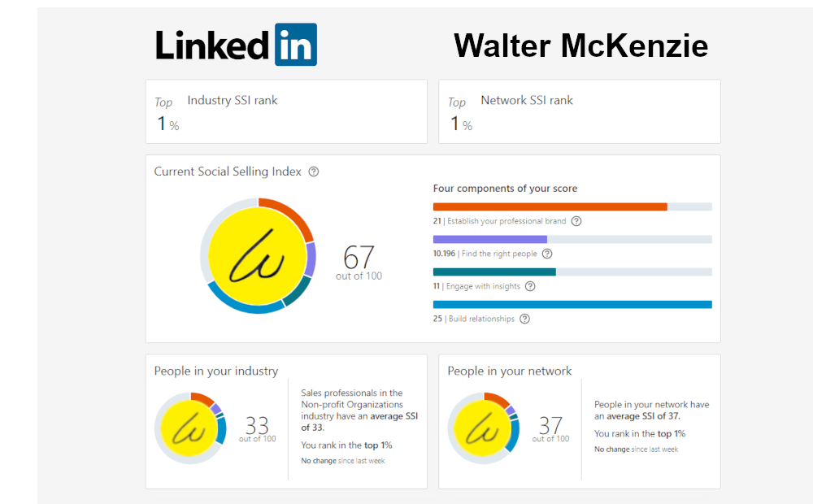Click the LinkedIn logo
813x504 pixels.
click(x=236, y=45)
